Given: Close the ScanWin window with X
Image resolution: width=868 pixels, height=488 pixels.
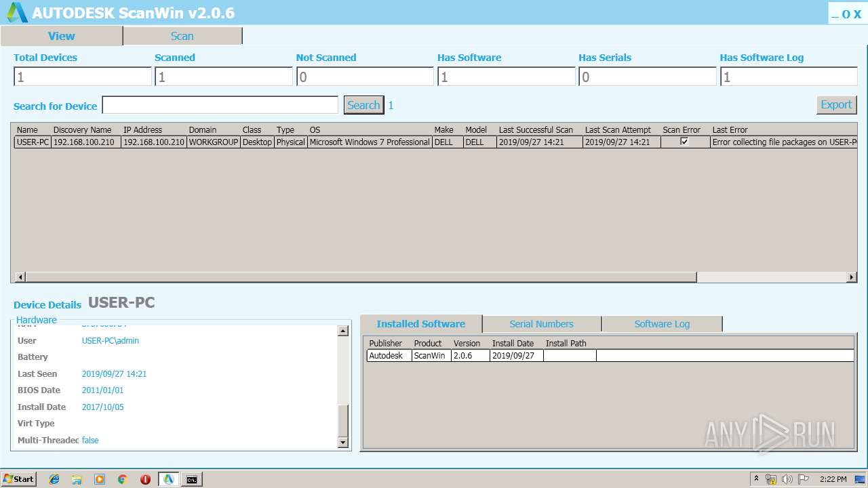Looking at the screenshot, I should (857, 14).
